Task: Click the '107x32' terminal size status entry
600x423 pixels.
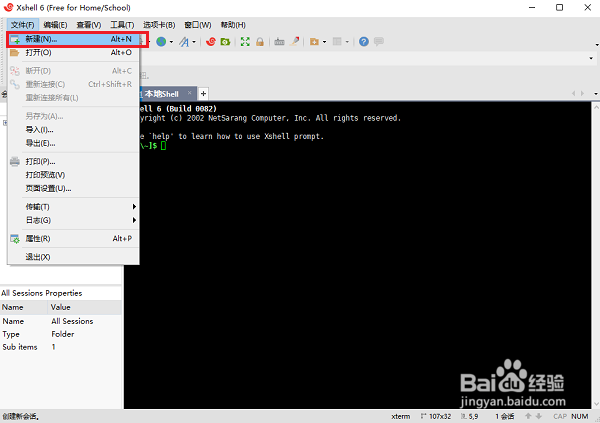Action: click(436, 416)
